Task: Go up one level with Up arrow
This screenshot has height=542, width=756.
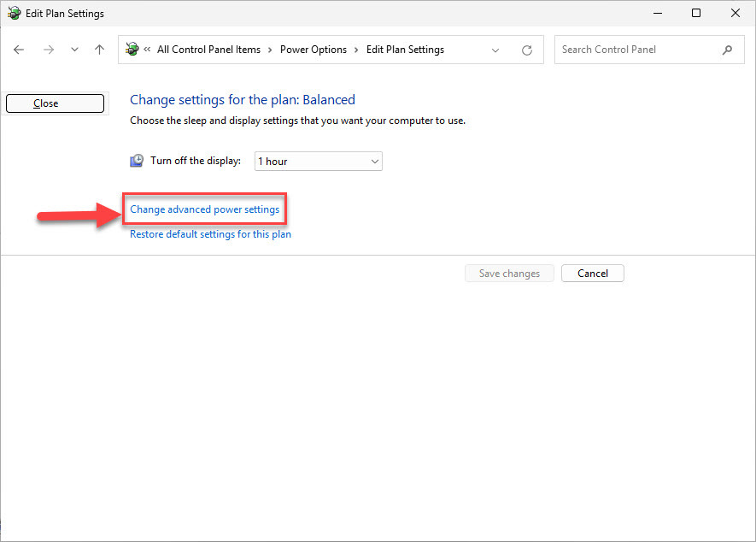Action: pyautogui.click(x=99, y=50)
